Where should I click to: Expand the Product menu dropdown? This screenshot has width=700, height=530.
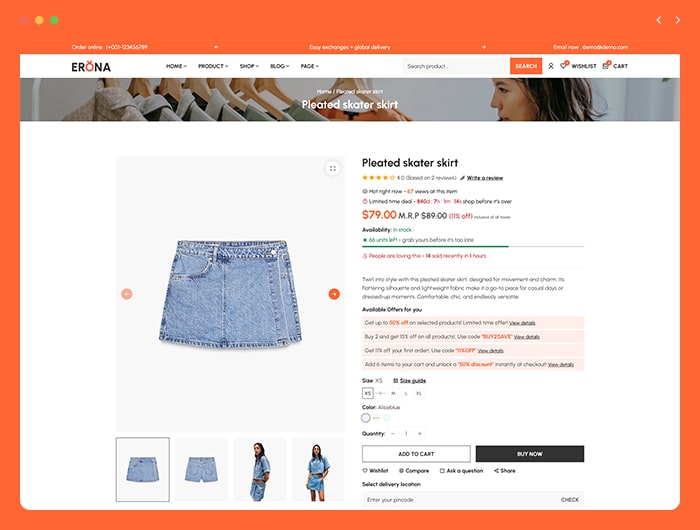point(213,66)
